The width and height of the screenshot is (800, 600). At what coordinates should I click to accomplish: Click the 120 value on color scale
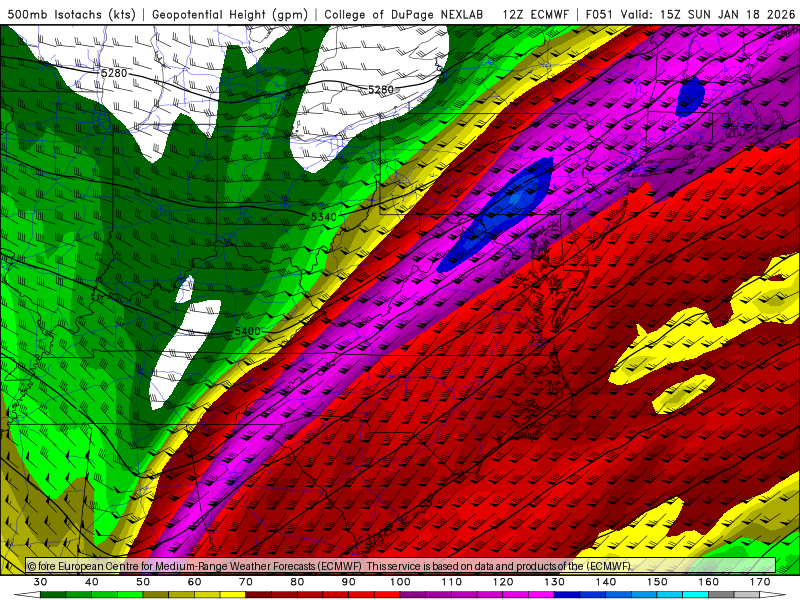[x=503, y=582]
